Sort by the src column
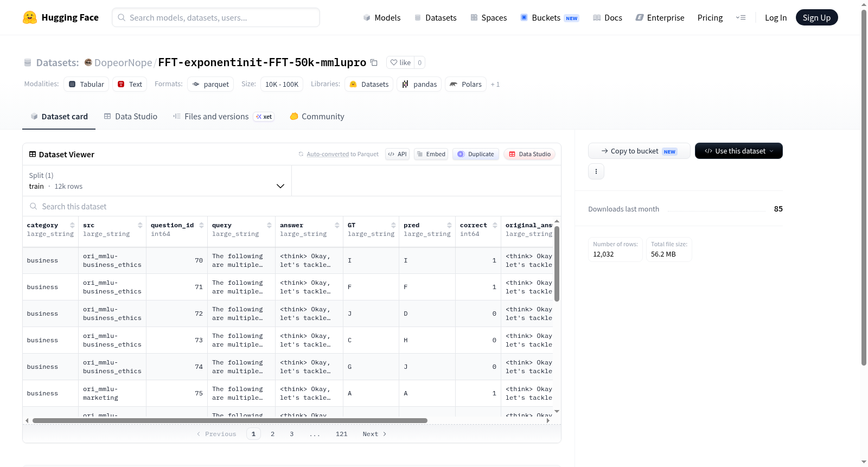Viewport: 868px width, 467px height. pyautogui.click(x=140, y=225)
